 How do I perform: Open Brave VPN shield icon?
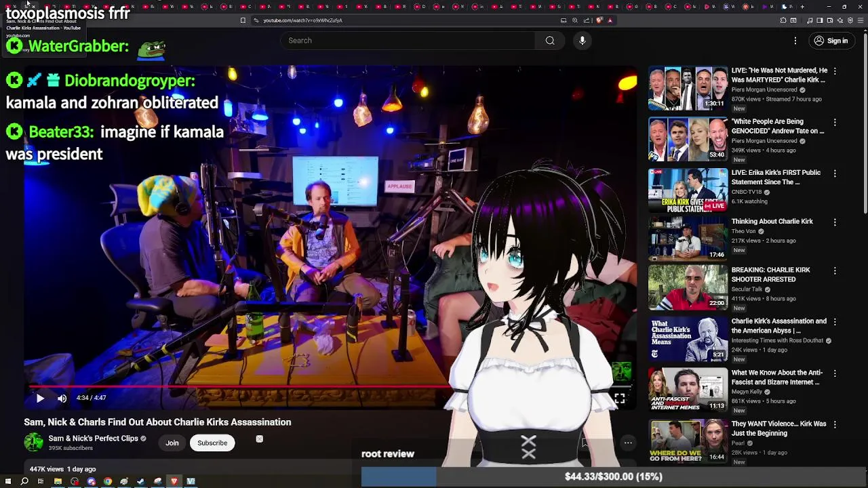(x=850, y=20)
